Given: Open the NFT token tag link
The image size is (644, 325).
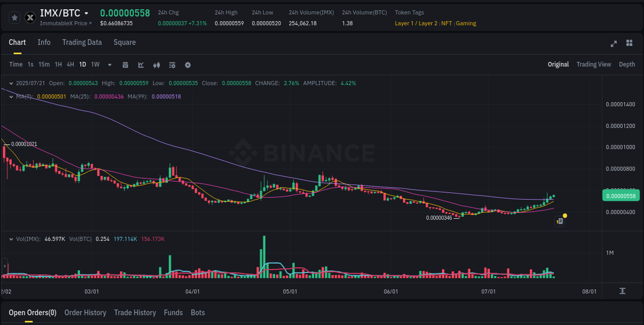Looking at the screenshot, I should coord(447,23).
